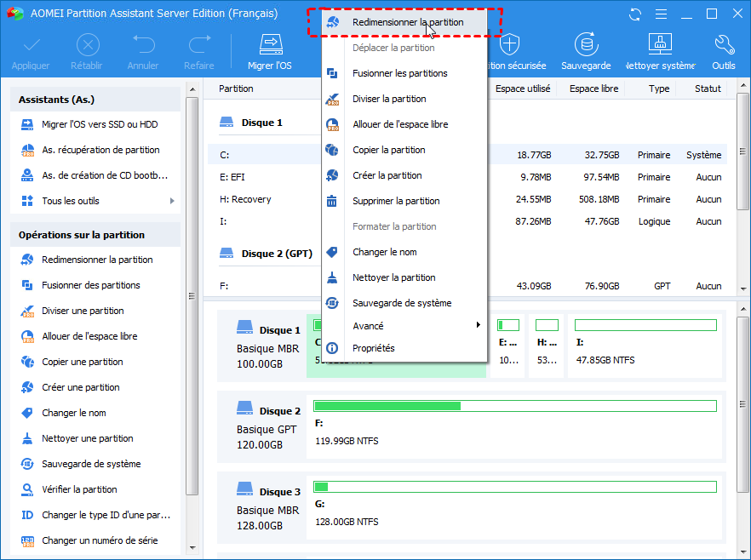Viewport: 751px width, 560px height.
Task: Choose Nettoyer la partition in context menu
Action: click(x=404, y=277)
